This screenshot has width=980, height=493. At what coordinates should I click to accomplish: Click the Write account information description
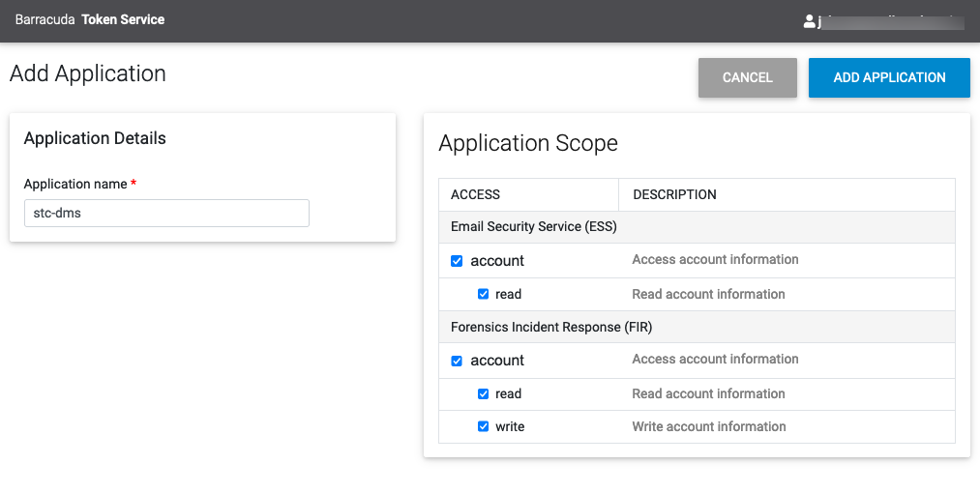pos(708,426)
